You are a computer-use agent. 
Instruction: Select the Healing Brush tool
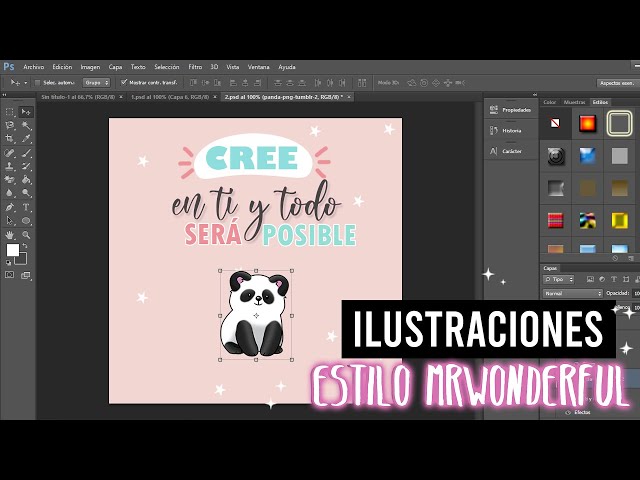pos(10,153)
